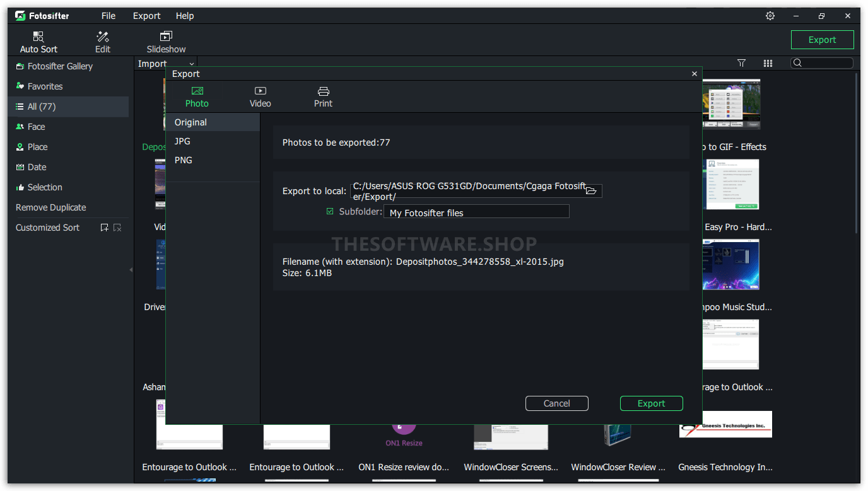Open Date sorting in sidebar
This screenshot has width=868, height=491.
[x=68, y=167]
